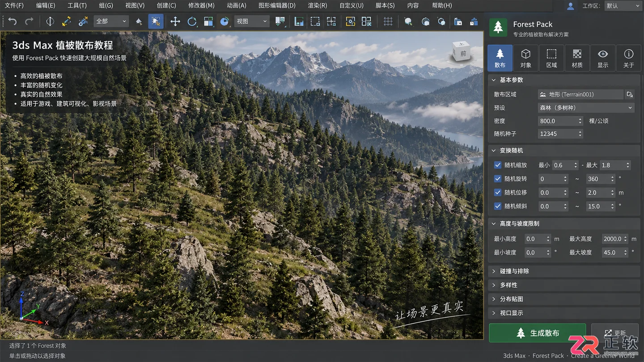Click the Forest Pack tree logo
Screen dimensions: 644x362
coord(498,27)
